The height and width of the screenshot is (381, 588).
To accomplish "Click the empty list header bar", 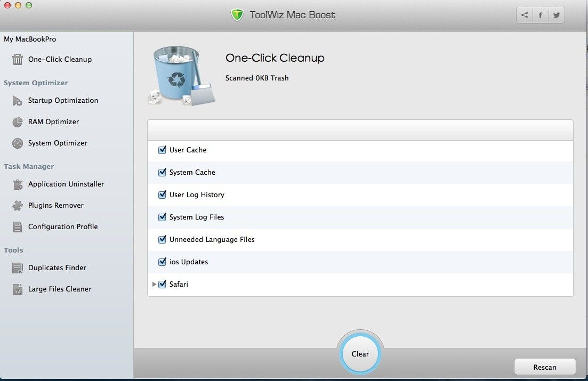I will (x=360, y=131).
